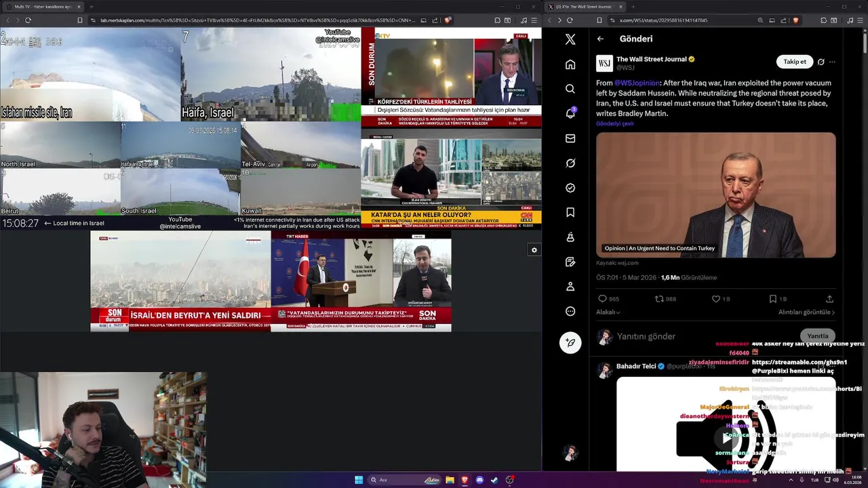Click Gönderiyi çevir translate link
The image size is (868, 488).
coord(615,124)
